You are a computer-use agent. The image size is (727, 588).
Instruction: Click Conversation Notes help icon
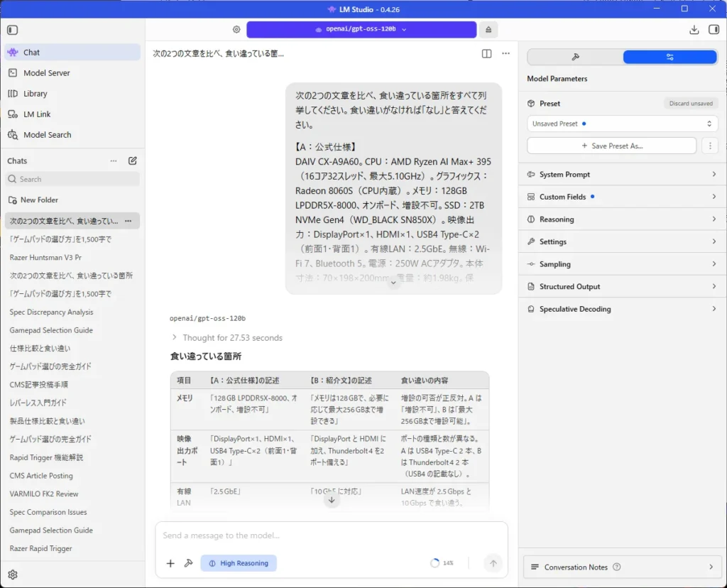click(617, 567)
